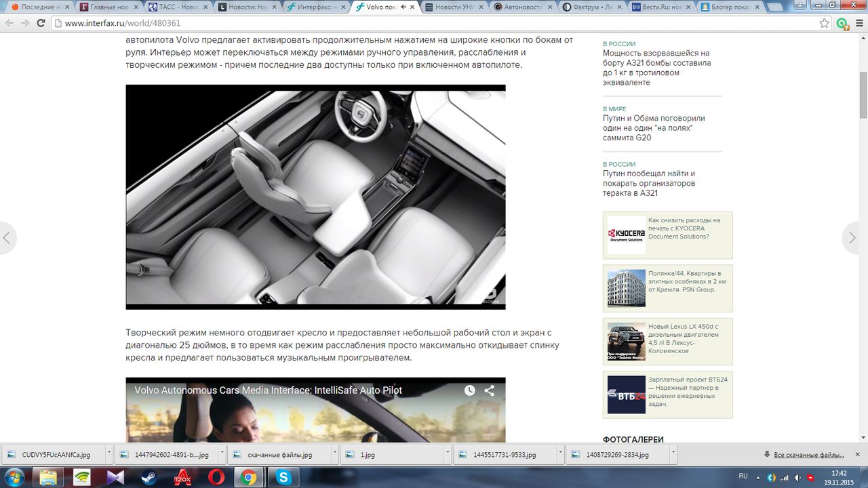The image size is (868, 488).
Task: Click the network signal icon in the system tray
Action: coord(783,477)
